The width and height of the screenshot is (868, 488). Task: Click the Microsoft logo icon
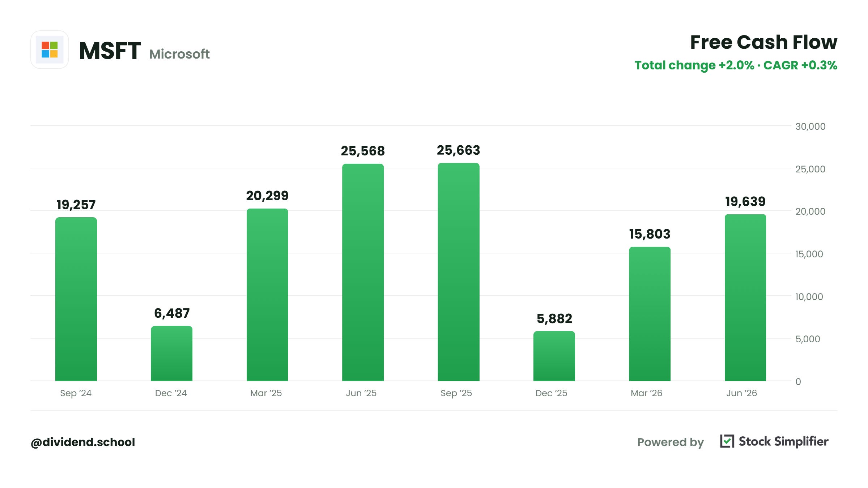tap(50, 50)
